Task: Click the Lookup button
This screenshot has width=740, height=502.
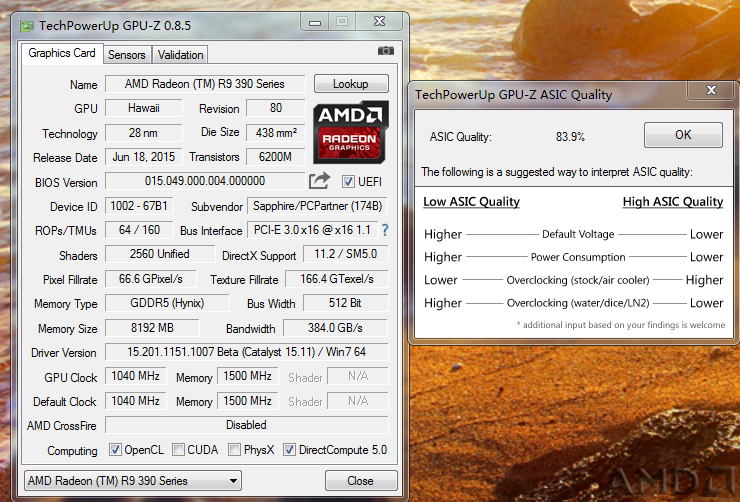Action: [351, 84]
